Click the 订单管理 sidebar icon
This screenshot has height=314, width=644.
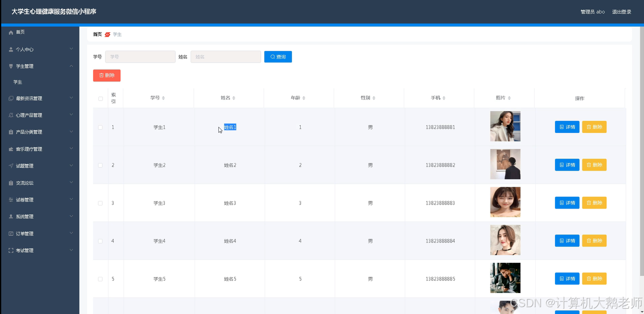pos(11,234)
